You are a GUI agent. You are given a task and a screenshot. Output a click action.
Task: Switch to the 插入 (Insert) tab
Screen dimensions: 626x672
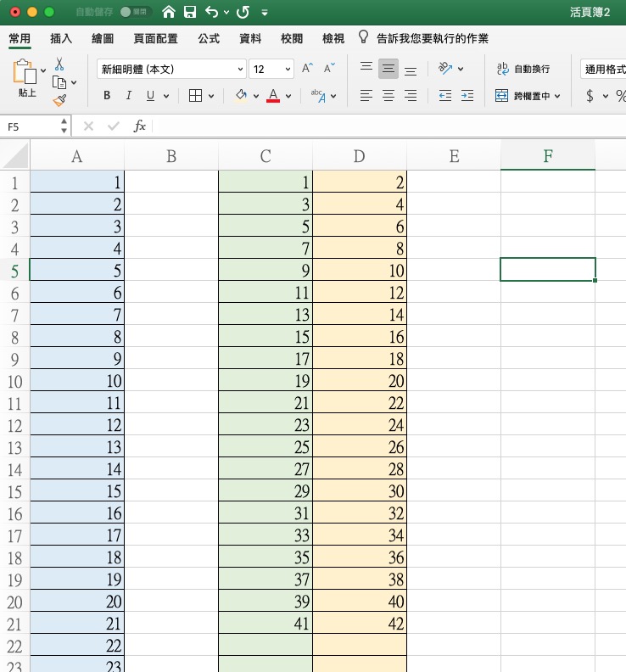click(x=61, y=39)
